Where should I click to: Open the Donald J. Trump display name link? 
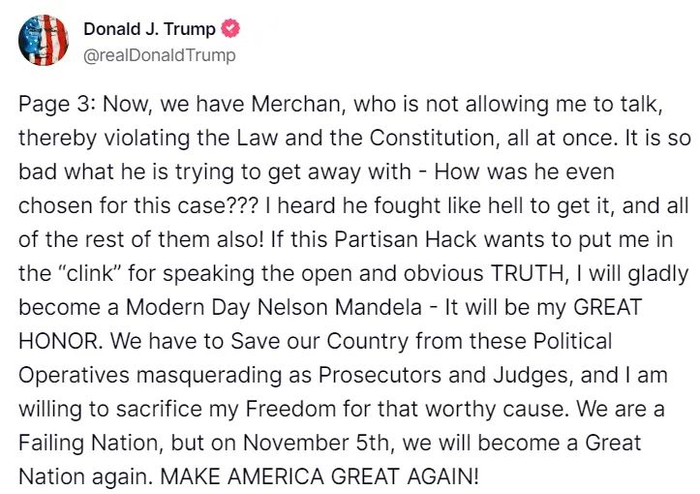149,30
